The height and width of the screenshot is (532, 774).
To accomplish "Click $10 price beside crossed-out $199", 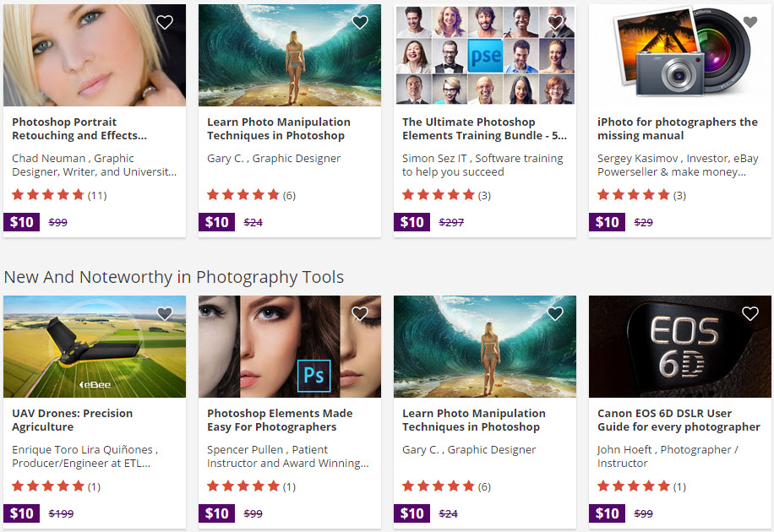I will (21, 513).
